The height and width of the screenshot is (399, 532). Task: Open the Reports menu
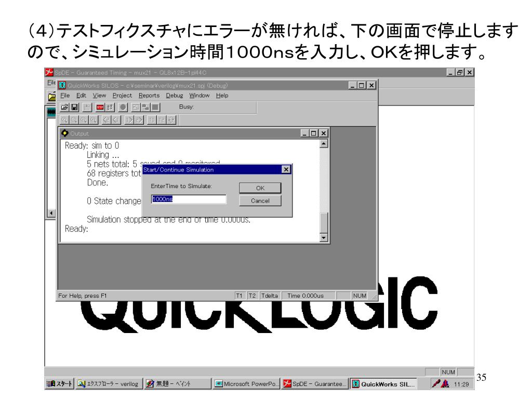click(149, 96)
